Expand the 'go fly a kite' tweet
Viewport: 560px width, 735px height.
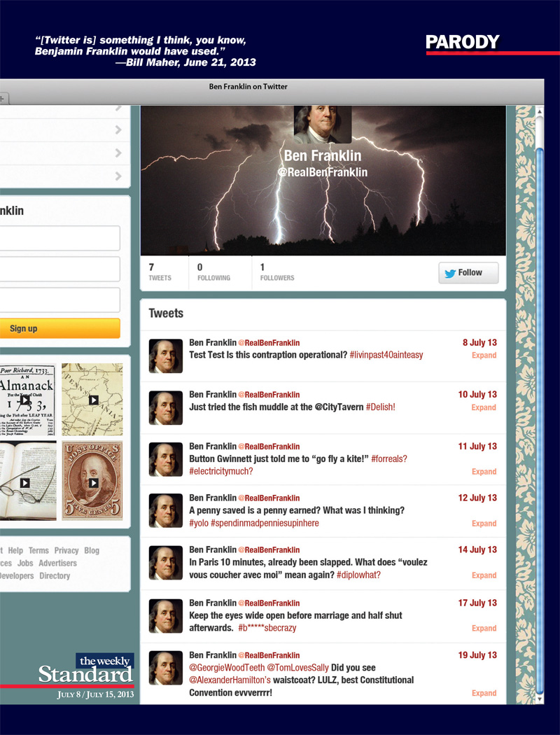483,472
